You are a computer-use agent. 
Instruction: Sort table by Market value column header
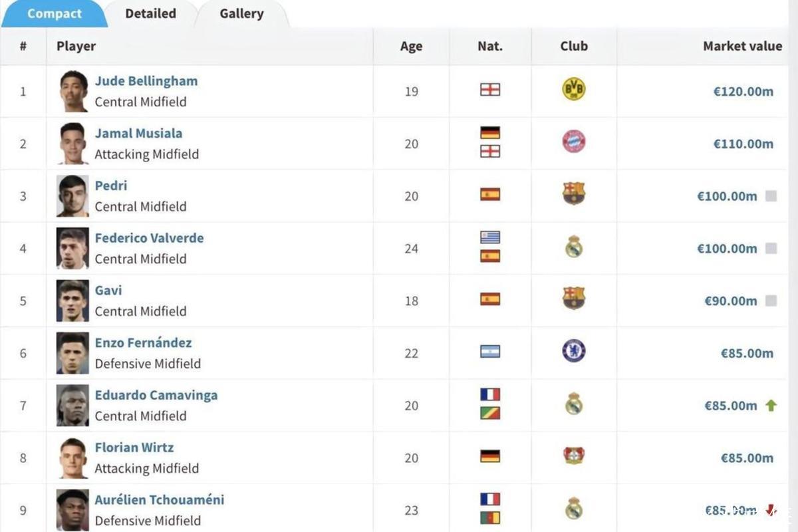(742, 46)
